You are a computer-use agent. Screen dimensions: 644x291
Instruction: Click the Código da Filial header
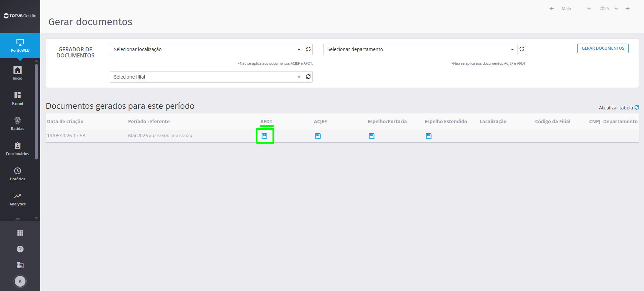[x=553, y=122]
